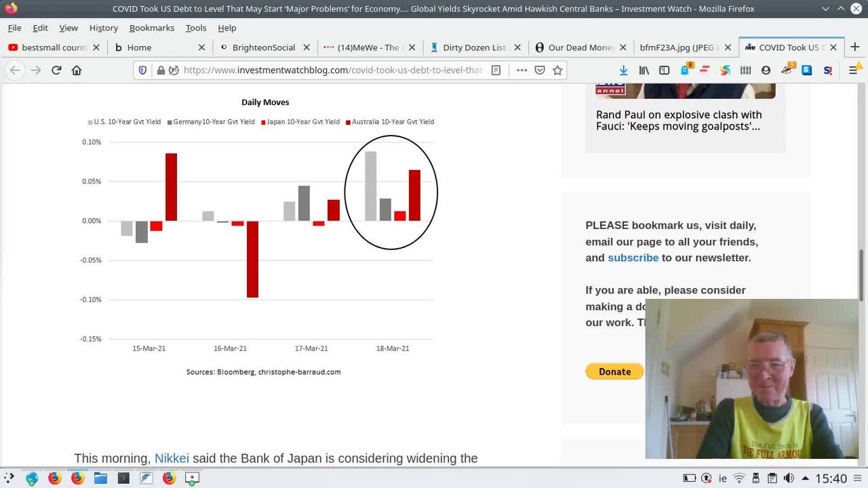868x488 pixels.
Task: Open page actions three-dot menu
Action: click(521, 70)
